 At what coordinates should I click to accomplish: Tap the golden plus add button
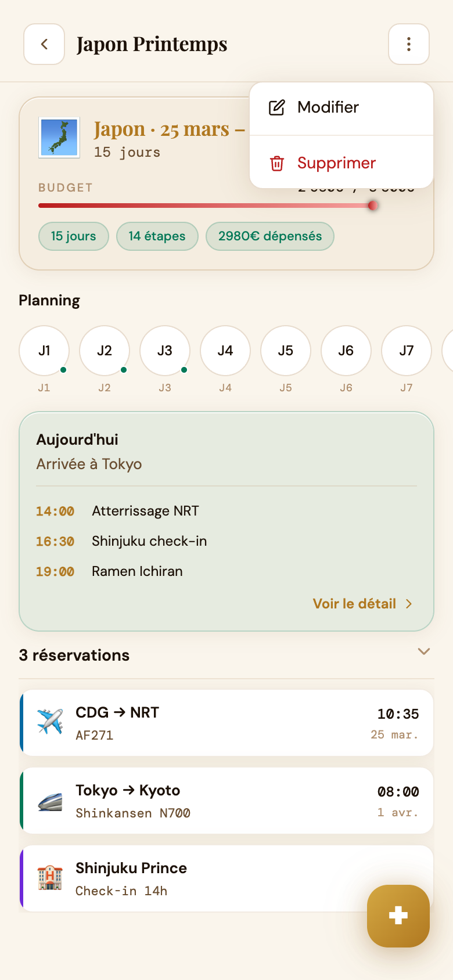click(398, 916)
